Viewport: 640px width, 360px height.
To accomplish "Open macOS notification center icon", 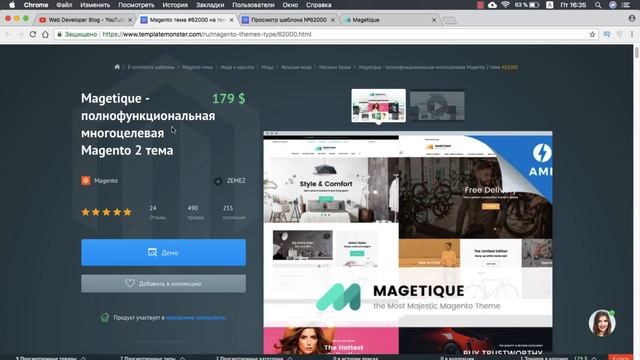I will [626, 5].
